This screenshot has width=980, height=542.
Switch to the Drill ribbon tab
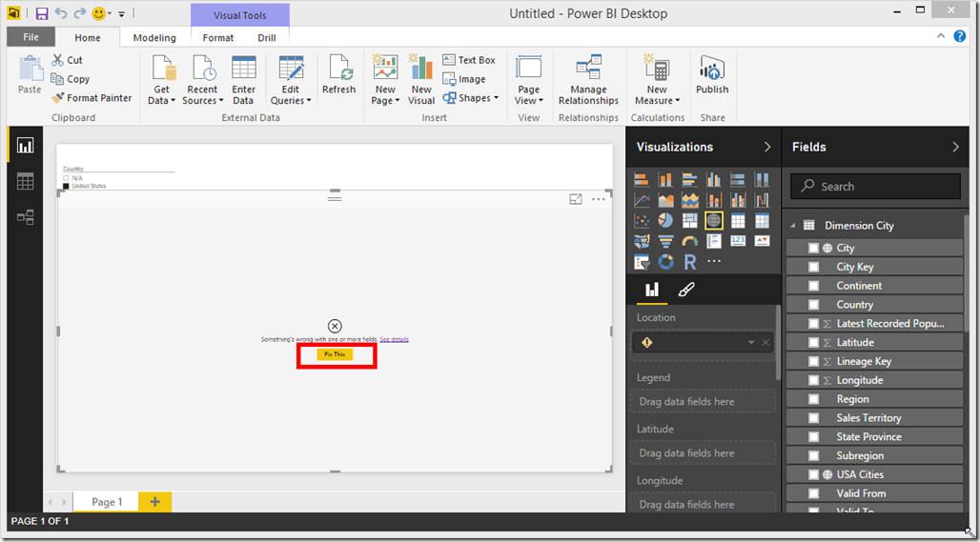267,37
